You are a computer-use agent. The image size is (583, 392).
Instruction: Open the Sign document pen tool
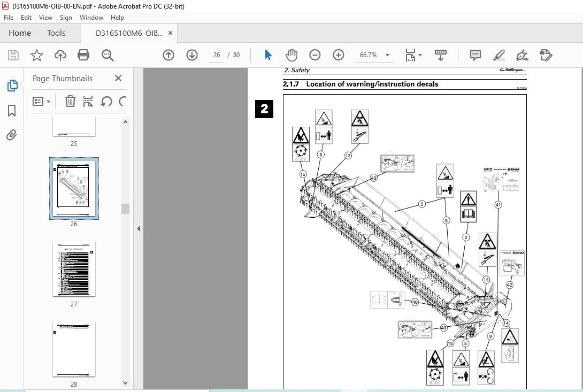point(522,55)
